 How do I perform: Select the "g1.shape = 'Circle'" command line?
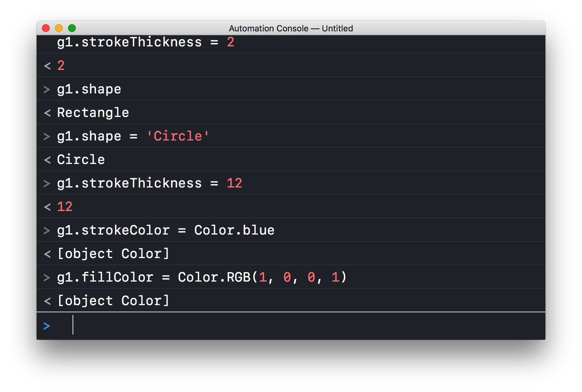pyautogui.click(x=133, y=136)
